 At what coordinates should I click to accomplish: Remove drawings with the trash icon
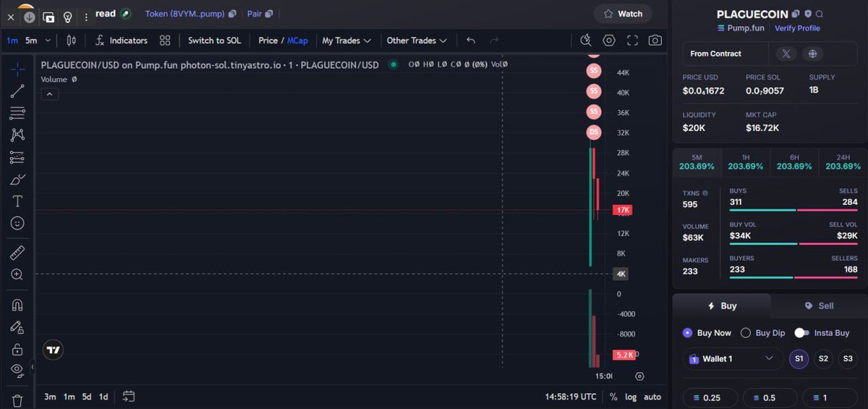coord(17,400)
